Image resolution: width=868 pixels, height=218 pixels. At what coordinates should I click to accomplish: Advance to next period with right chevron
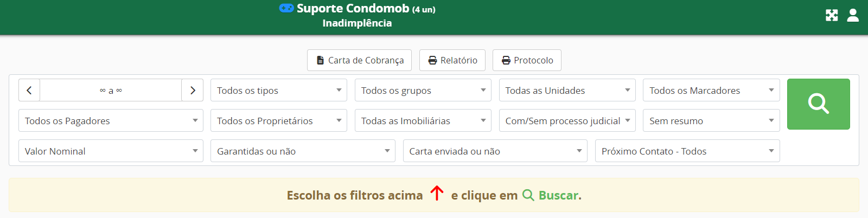click(193, 91)
